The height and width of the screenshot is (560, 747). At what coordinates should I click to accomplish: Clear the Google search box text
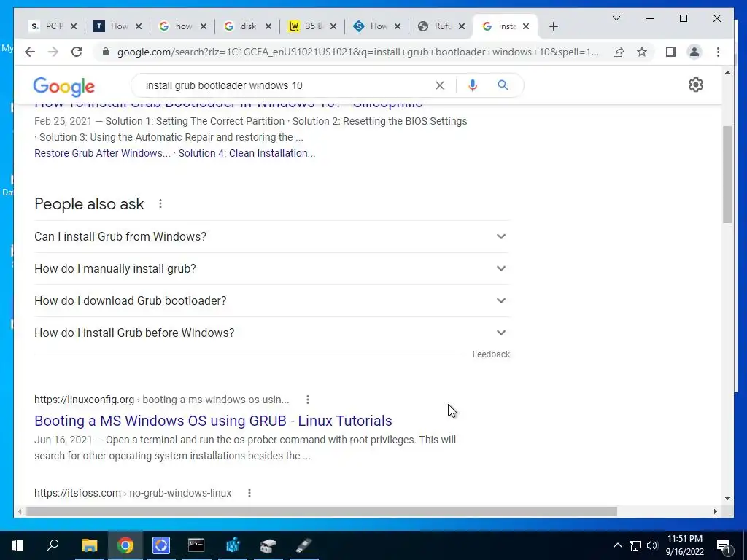pyautogui.click(x=440, y=85)
